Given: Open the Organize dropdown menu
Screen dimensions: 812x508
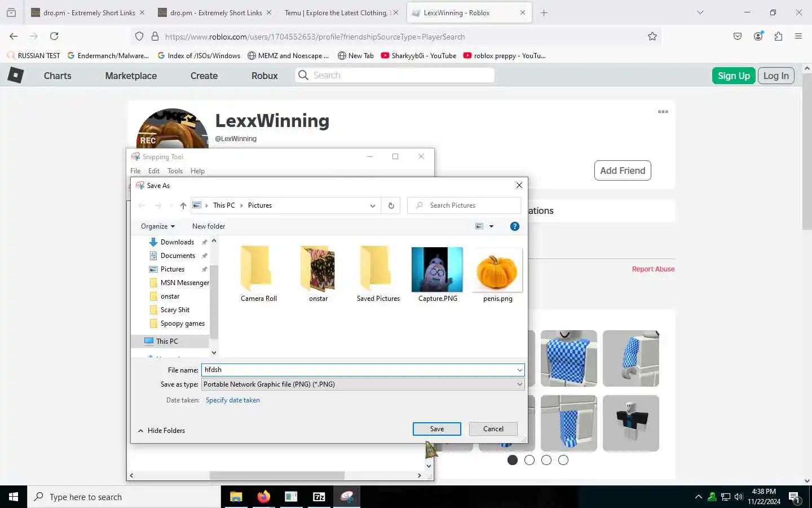Looking at the screenshot, I should click(x=158, y=226).
